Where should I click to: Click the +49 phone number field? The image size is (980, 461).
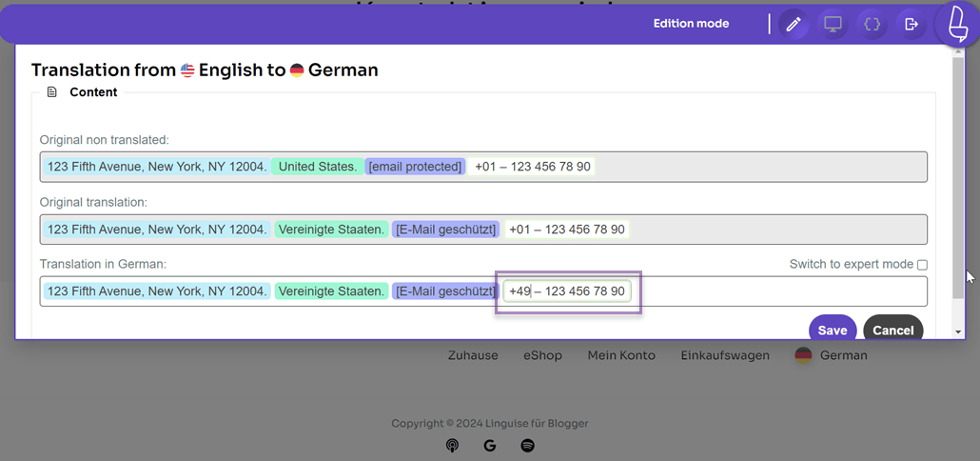pos(567,291)
